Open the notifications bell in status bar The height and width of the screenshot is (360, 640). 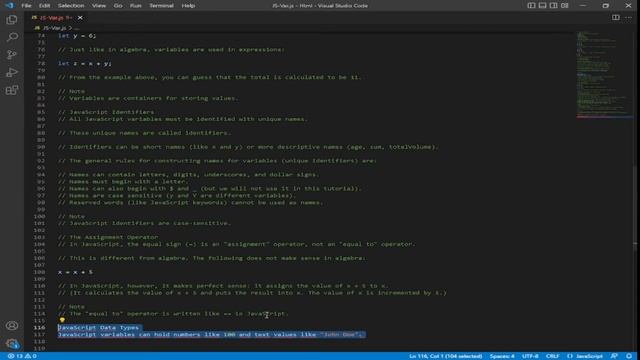pyautogui.click(x=629, y=356)
